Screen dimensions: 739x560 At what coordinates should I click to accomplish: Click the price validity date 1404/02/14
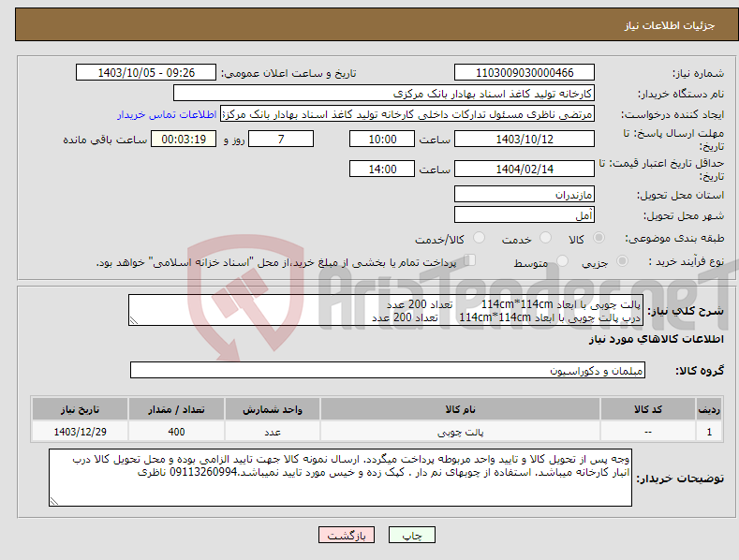(525, 169)
